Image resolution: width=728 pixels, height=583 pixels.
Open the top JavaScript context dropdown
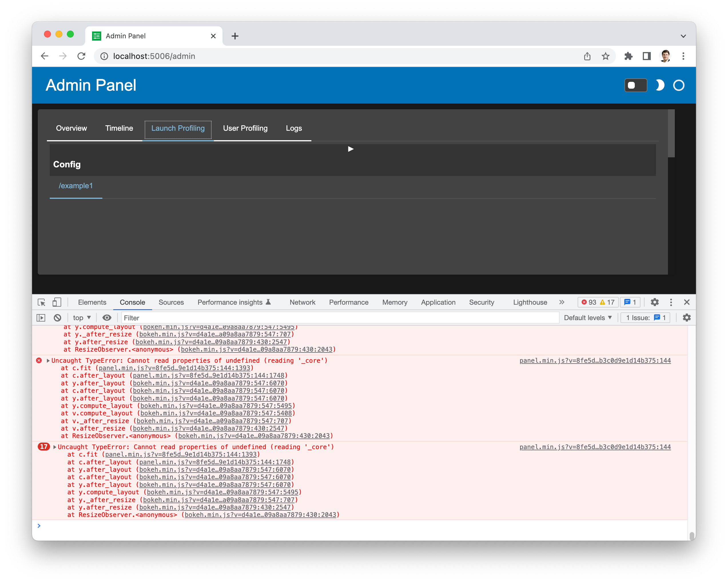point(82,318)
